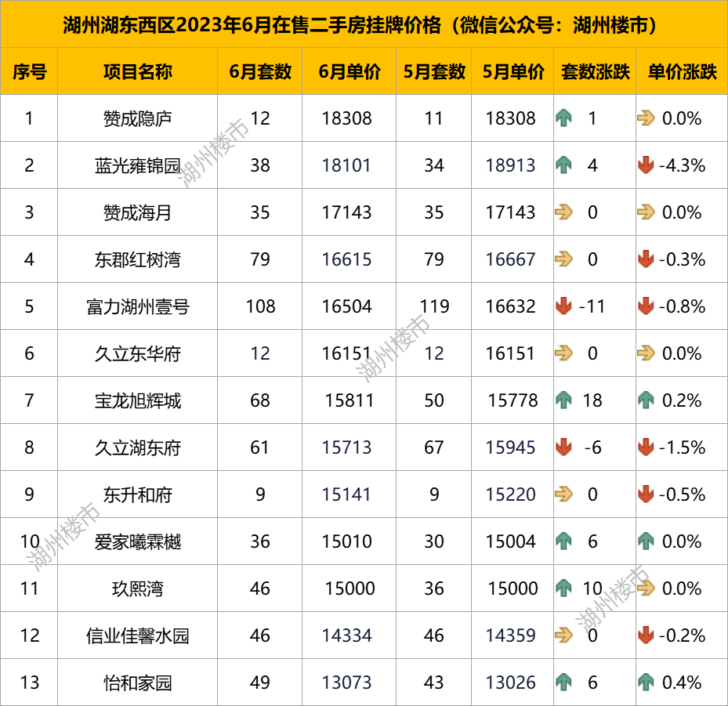
Task: Click project name 东升和府
Action: click(137, 496)
